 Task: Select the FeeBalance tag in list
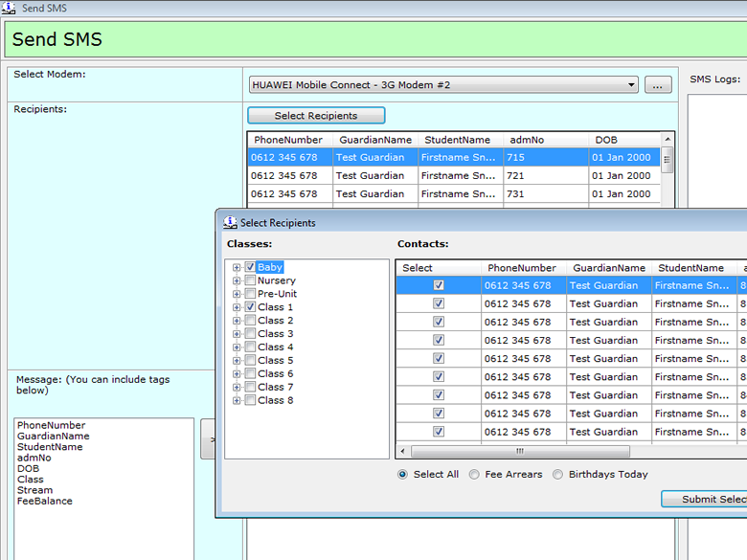(44, 501)
